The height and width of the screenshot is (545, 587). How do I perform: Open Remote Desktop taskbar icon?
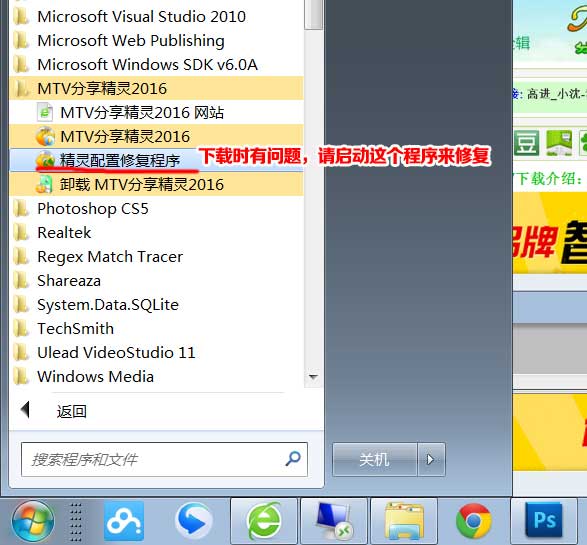click(x=334, y=521)
